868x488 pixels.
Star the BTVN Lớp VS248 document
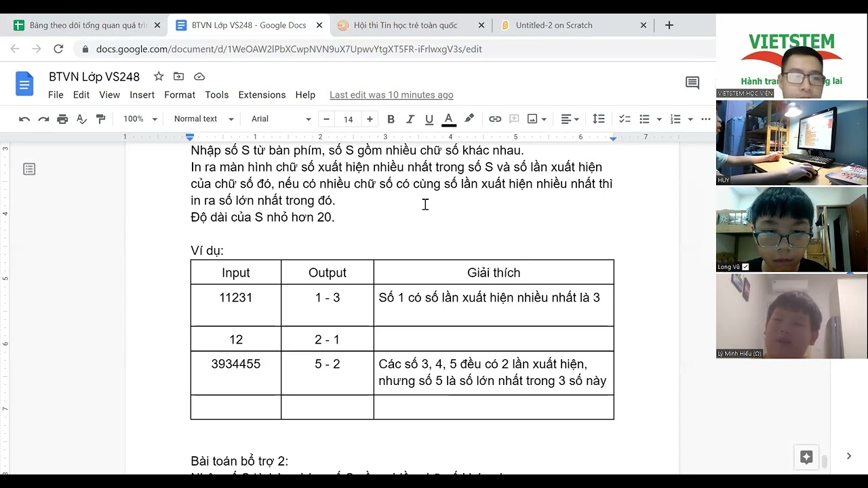coord(159,77)
